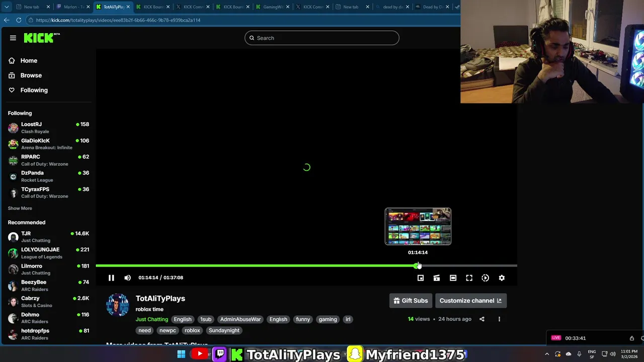Open the three-dot video options menu
The height and width of the screenshot is (362, 644).
click(499, 319)
